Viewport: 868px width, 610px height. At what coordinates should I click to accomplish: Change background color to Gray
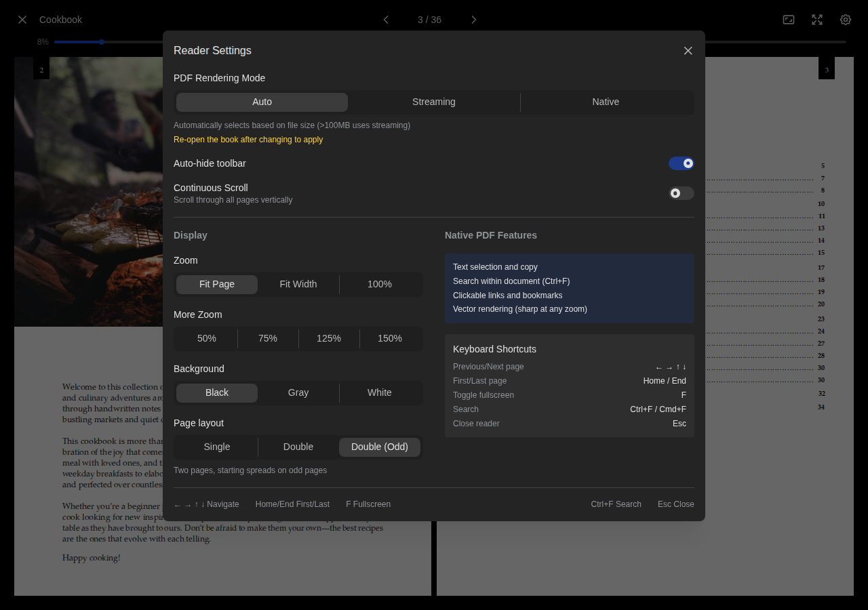tap(298, 392)
